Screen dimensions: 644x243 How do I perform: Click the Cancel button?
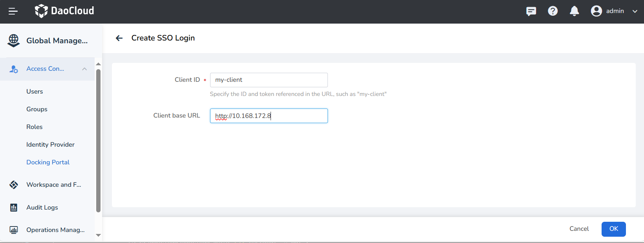[579, 229]
